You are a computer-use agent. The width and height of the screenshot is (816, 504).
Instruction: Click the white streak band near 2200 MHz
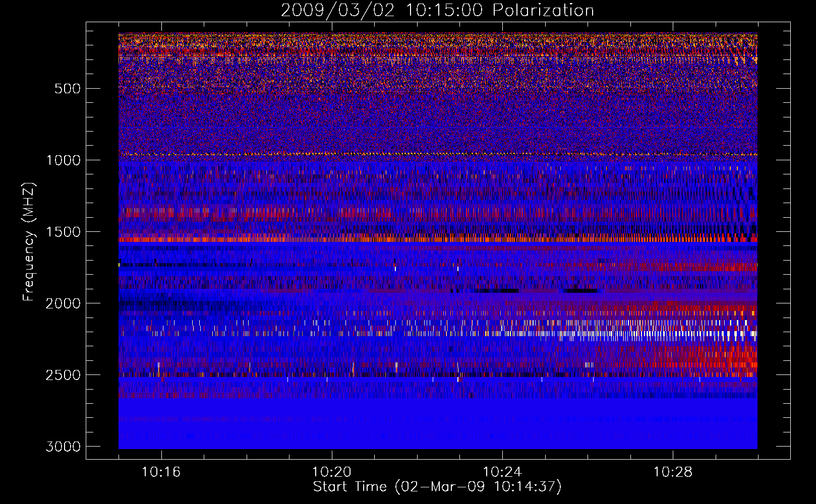pos(438,333)
